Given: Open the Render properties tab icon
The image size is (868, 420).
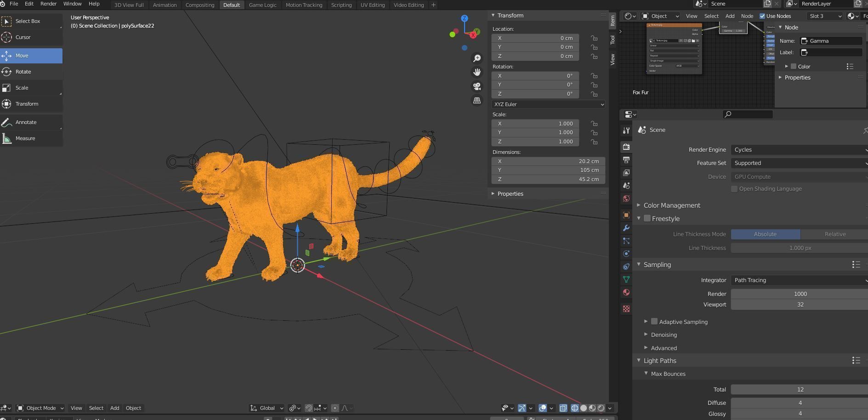Looking at the screenshot, I should coord(626,147).
